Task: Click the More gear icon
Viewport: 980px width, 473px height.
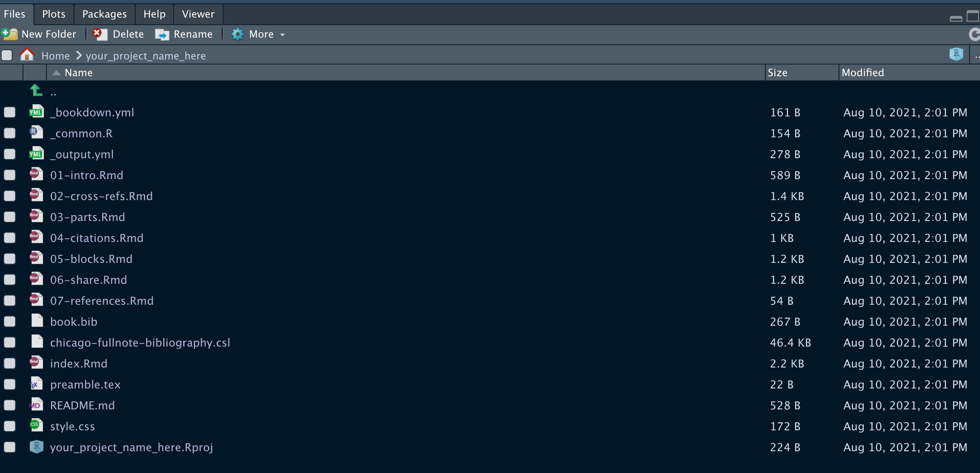Action: [238, 34]
